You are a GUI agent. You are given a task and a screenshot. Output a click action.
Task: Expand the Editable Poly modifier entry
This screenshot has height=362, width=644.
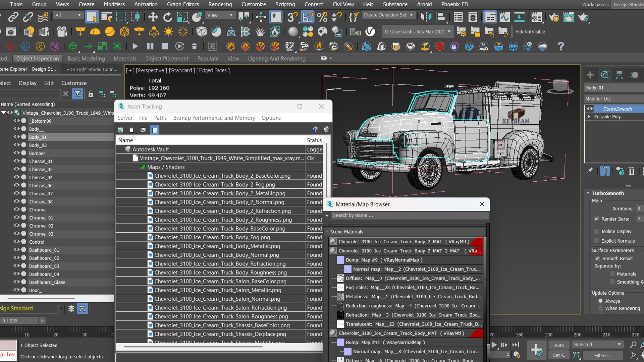[589, 117]
